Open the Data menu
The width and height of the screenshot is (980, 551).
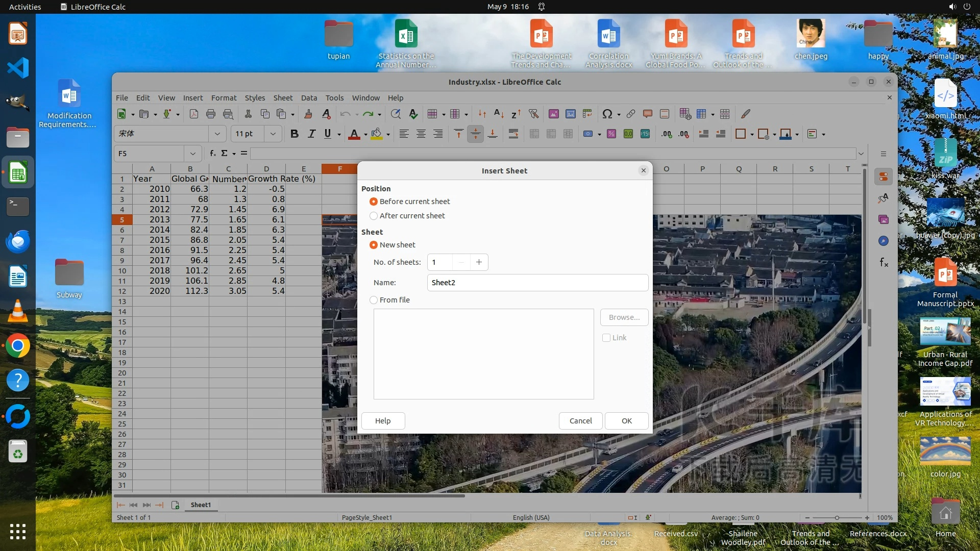point(309,97)
